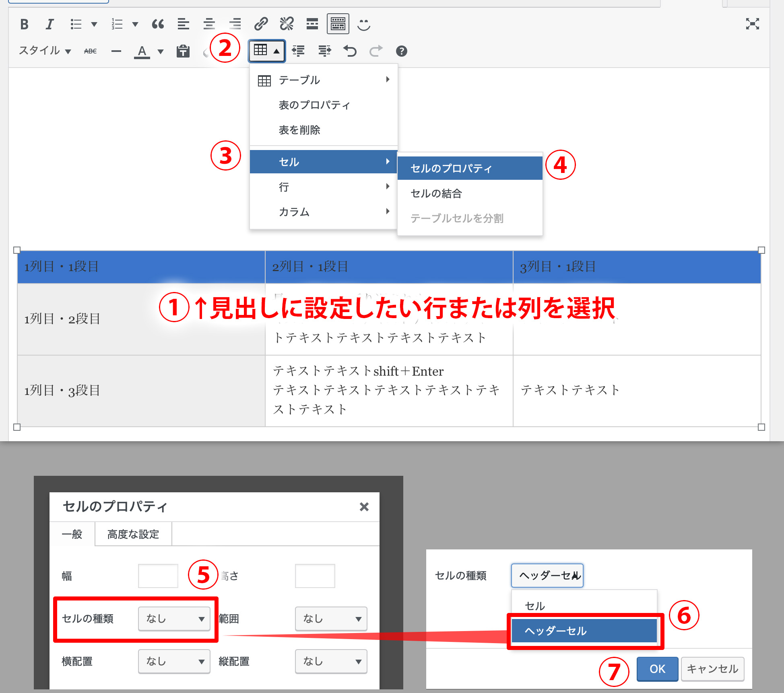Insert a blockquote
The image size is (784, 693).
pyautogui.click(x=158, y=25)
